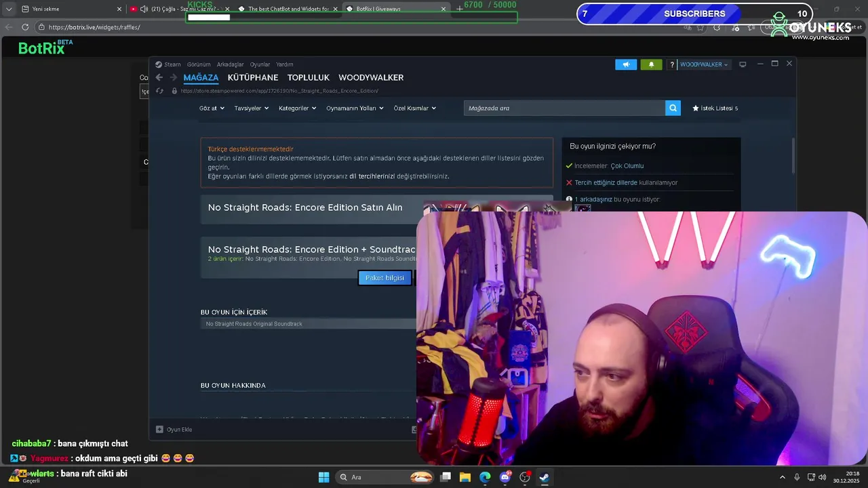Screen dimensions: 868x488
Task: Click the store search magnifier button
Action: pyautogui.click(x=673, y=108)
